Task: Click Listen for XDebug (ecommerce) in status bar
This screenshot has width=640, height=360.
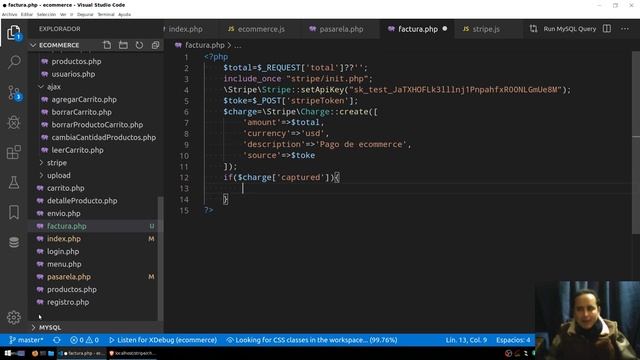Action: [x=162, y=340]
